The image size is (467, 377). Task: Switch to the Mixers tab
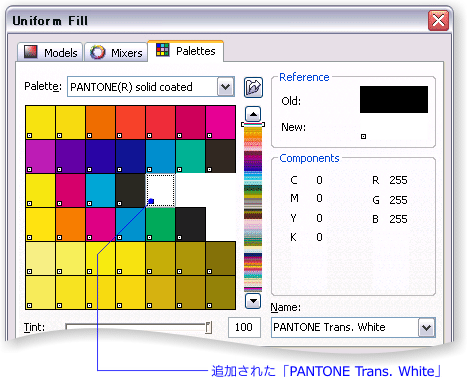coord(116,52)
